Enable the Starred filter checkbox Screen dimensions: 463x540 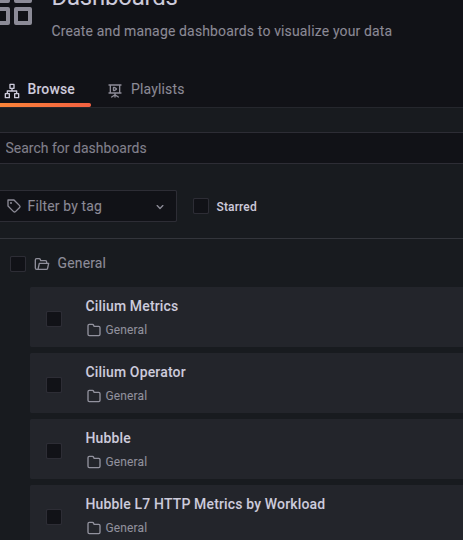click(x=201, y=206)
